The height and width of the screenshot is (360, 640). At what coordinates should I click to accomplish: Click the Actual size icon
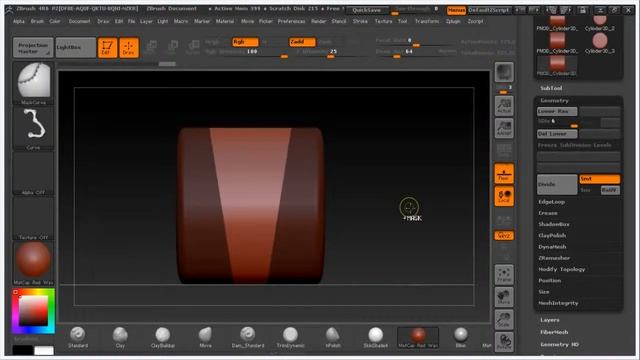(x=504, y=106)
